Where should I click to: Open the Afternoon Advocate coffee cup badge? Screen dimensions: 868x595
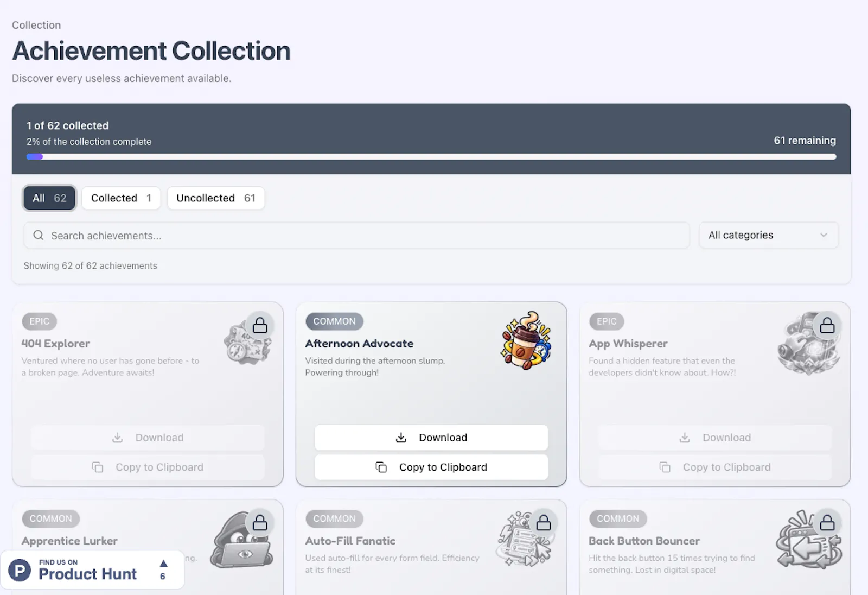[x=526, y=340]
